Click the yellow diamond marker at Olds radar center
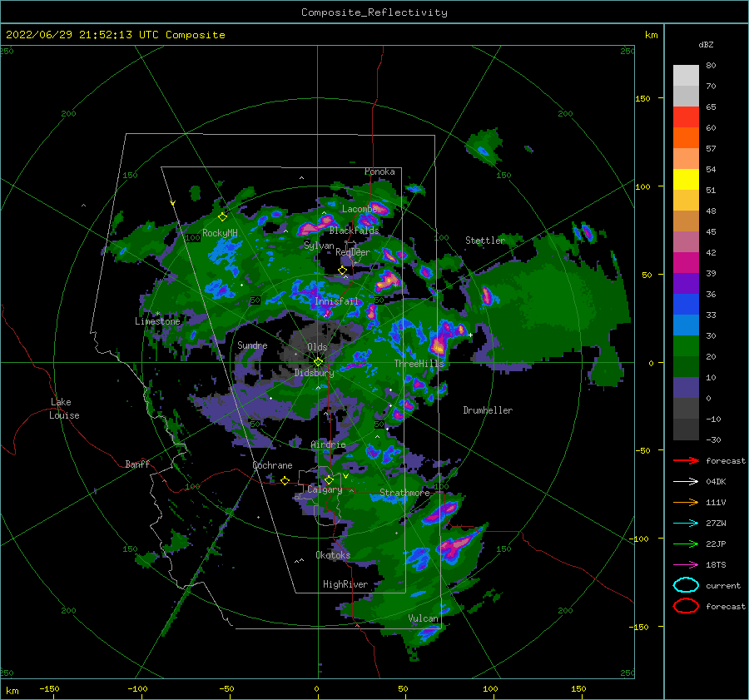The width and height of the screenshot is (749, 700). point(318,362)
